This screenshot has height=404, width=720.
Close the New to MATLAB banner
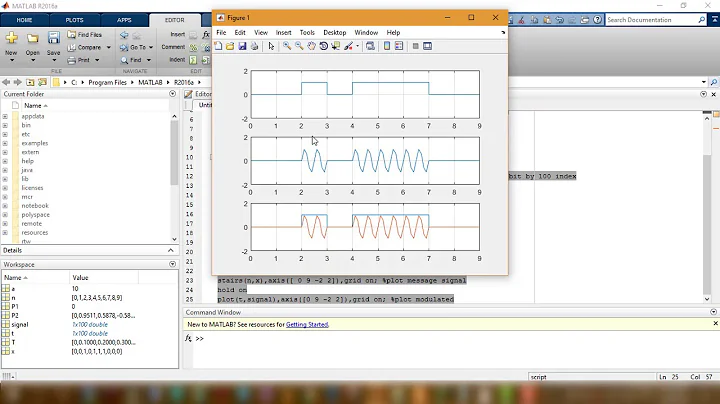(x=715, y=324)
